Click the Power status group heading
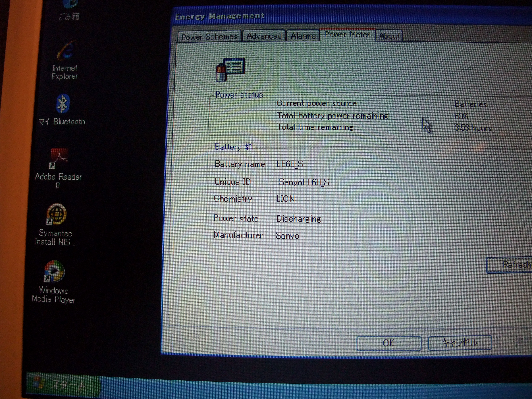The image size is (532, 399). click(239, 95)
